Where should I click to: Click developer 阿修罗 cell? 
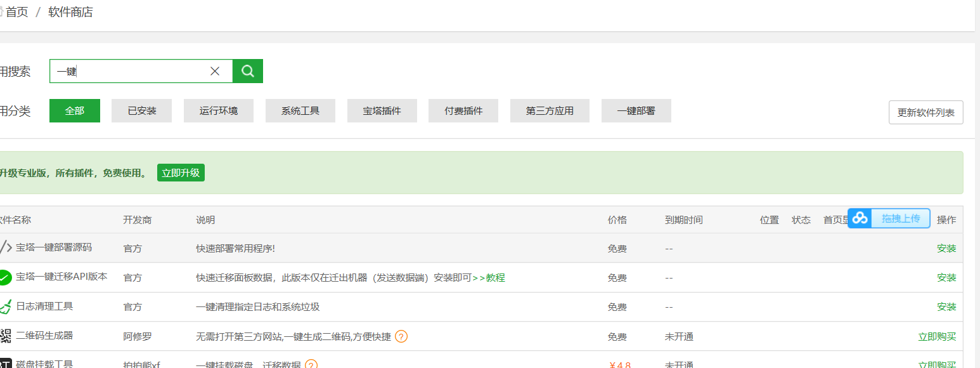(138, 336)
